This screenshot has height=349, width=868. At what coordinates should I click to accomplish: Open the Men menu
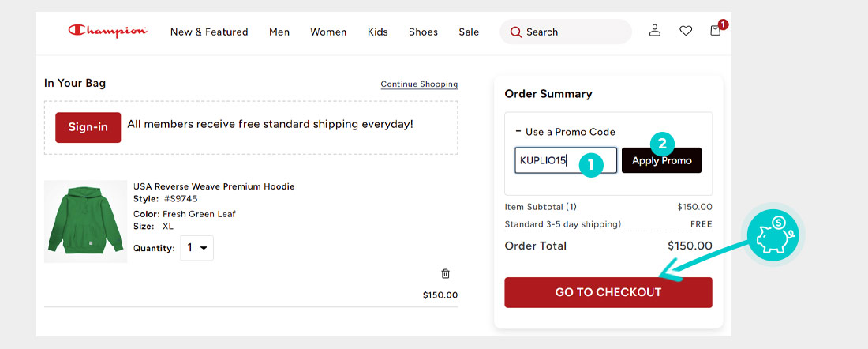[x=279, y=32]
